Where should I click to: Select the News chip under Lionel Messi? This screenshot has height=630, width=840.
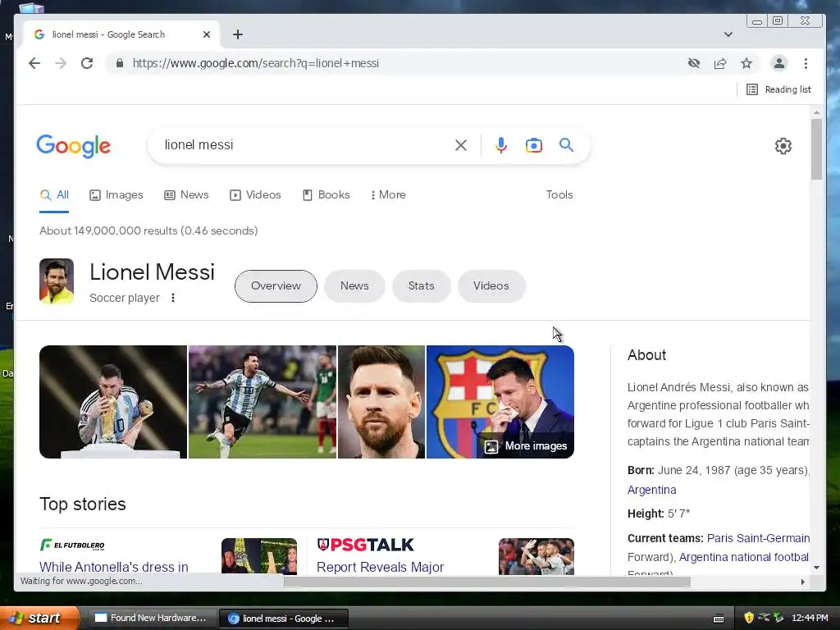click(x=354, y=286)
